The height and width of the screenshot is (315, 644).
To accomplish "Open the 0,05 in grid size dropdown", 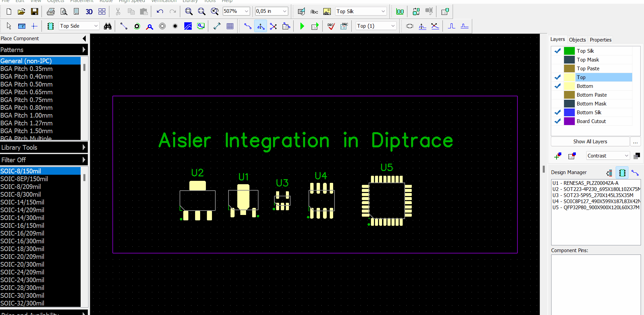I will coord(285,11).
